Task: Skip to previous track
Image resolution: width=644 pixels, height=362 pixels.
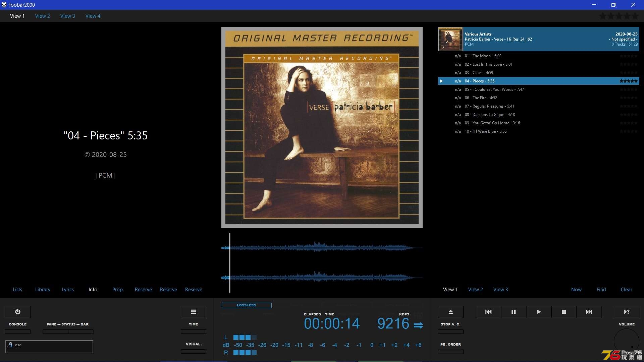Action: (488, 312)
